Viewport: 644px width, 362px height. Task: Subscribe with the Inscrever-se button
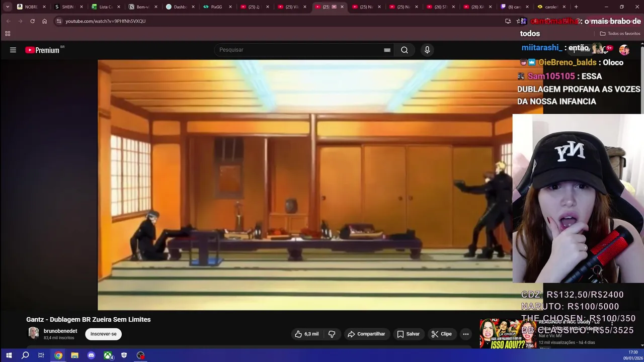point(103,334)
